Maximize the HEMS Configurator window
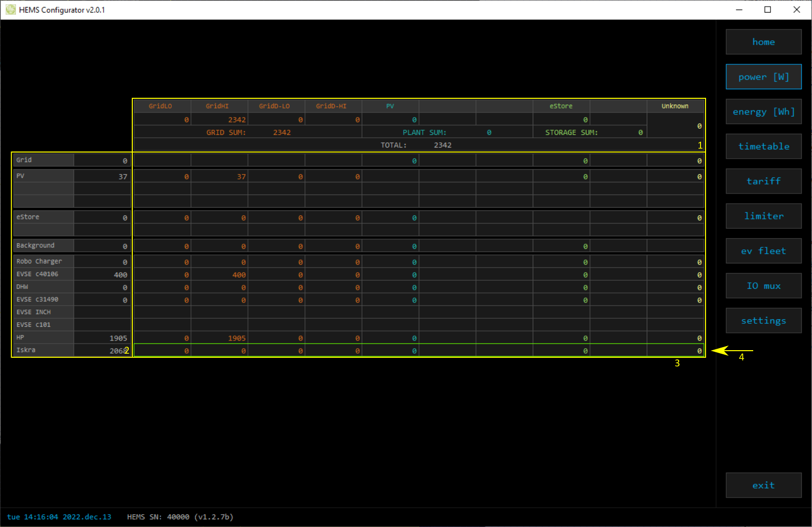The image size is (812, 527). coord(767,10)
